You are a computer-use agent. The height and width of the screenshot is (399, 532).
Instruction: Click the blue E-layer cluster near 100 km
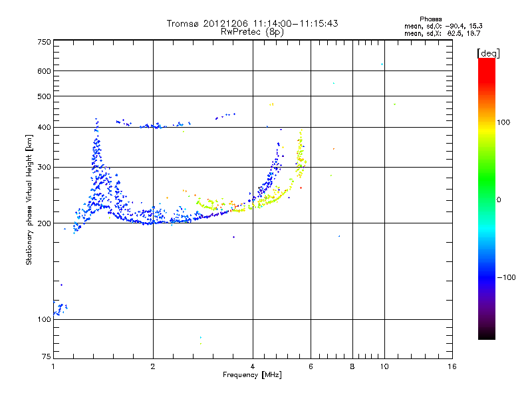[x=61, y=309]
